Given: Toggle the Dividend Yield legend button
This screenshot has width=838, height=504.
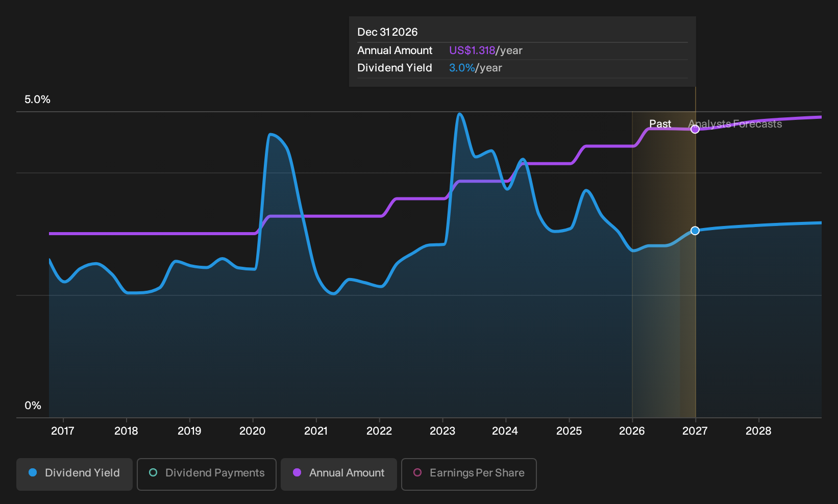Looking at the screenshot, I should pyautogui.click(x=75, y=474).
